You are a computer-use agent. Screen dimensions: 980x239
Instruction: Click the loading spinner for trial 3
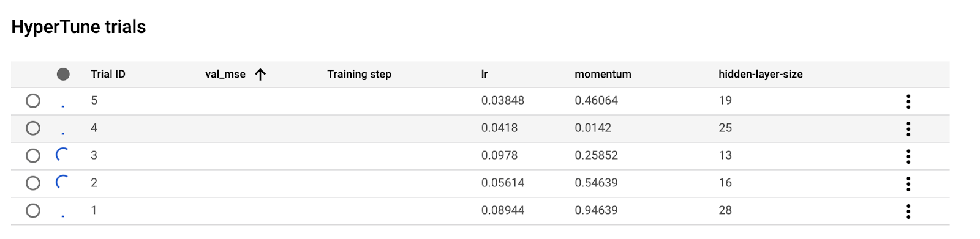62,155
